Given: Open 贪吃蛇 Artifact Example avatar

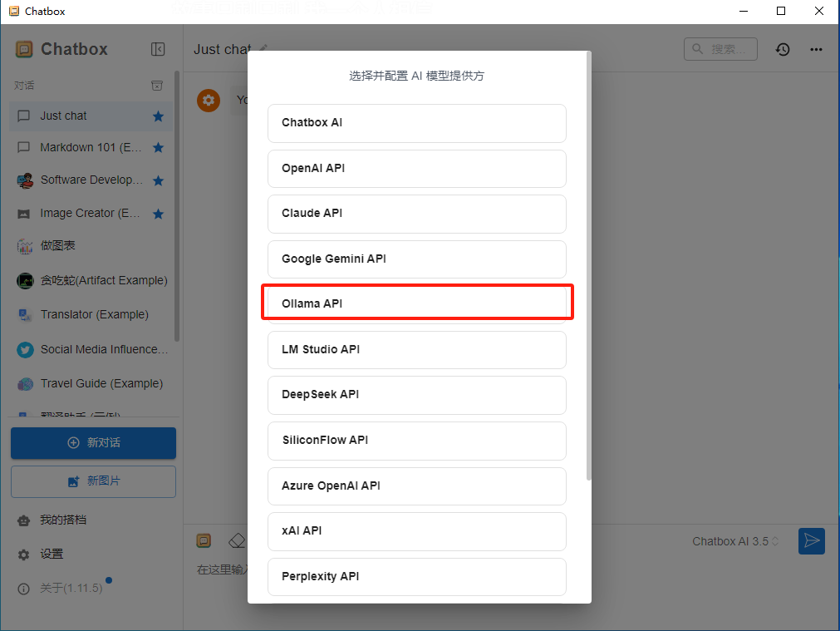Looking at the screenshot, I should tap(25, 280).
